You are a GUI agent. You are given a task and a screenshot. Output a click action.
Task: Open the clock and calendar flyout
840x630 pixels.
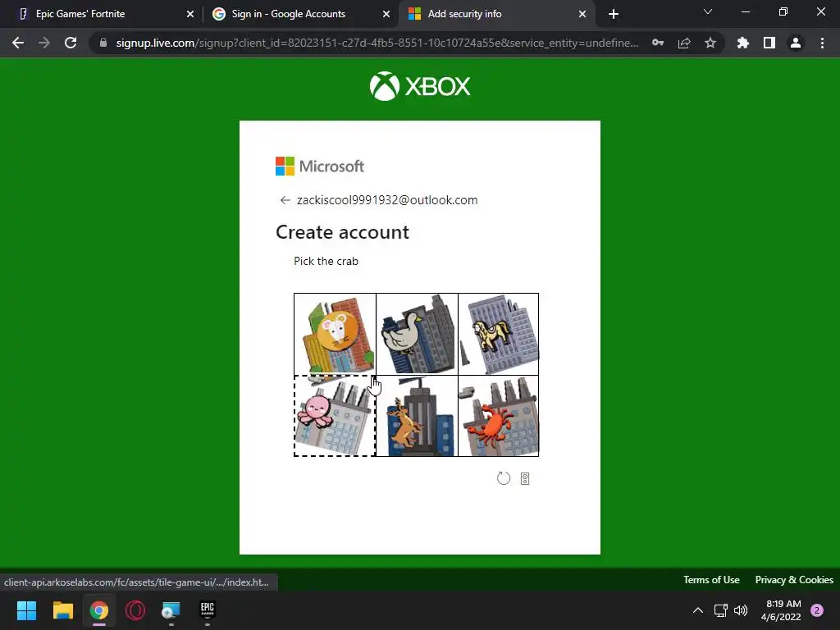[782, 610]
